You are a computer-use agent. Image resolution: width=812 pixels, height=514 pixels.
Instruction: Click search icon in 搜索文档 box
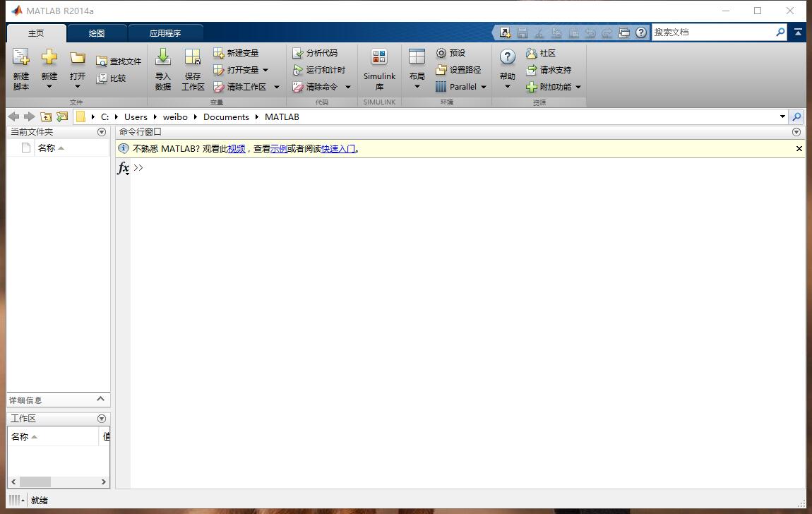point(780,32)
